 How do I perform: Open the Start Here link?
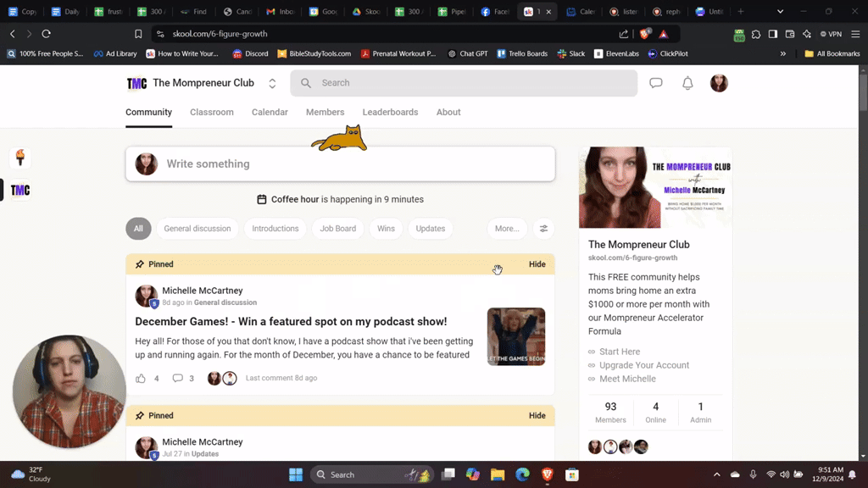620,352
